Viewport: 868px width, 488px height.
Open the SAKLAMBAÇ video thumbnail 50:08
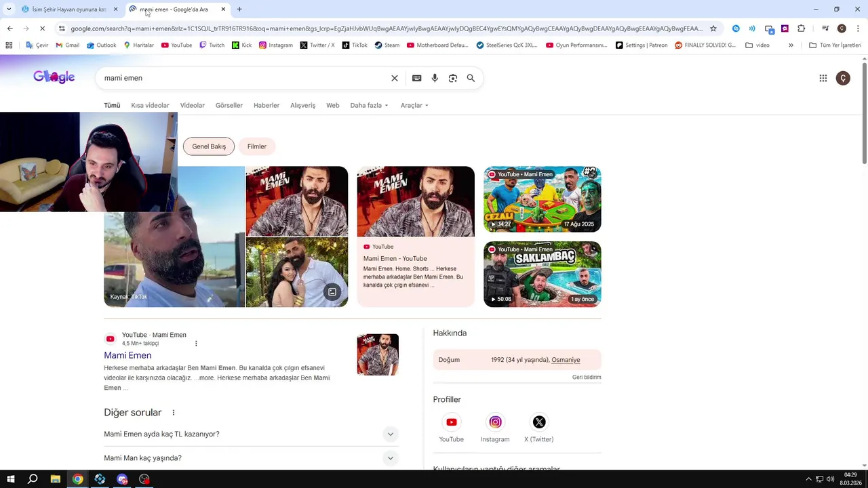coord(542,274)
